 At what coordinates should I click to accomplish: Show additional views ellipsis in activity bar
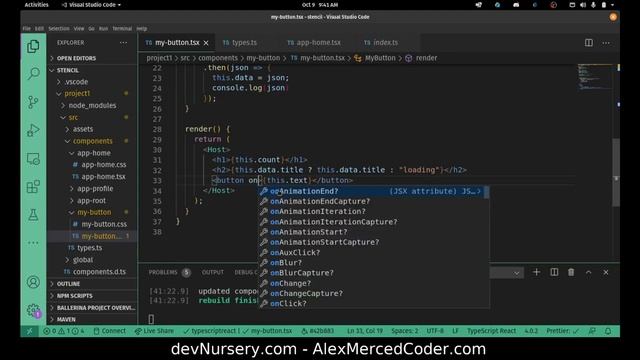[x=33, y=243]
